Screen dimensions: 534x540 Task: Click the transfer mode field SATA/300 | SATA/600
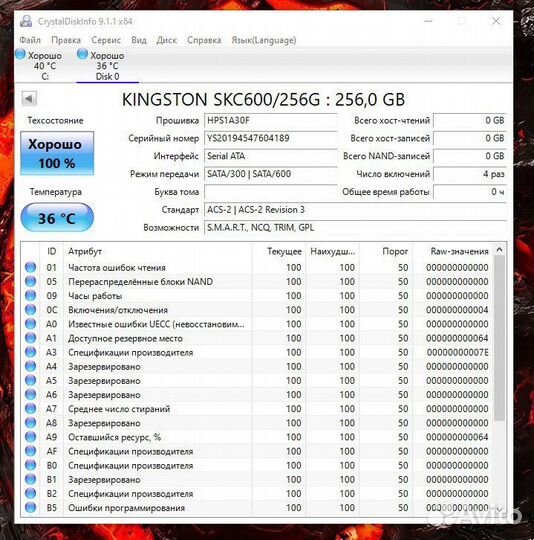coord(271,174)
